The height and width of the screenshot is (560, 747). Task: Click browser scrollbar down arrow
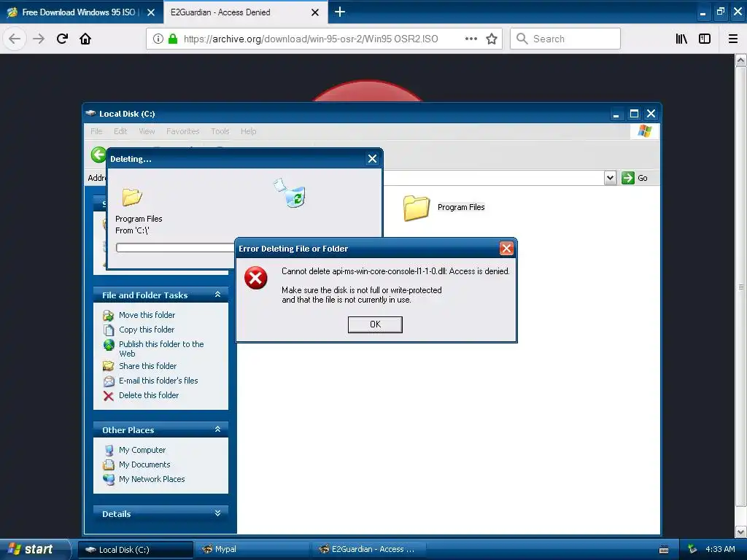coord(740,532)
